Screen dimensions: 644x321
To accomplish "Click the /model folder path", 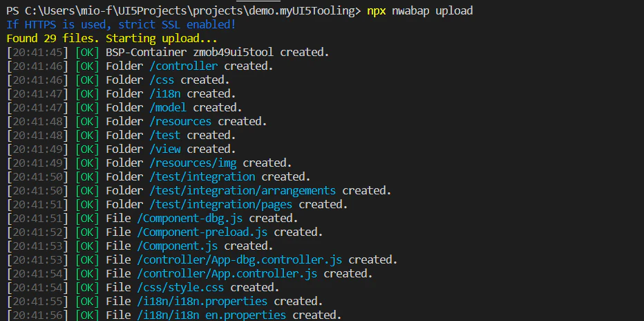I will [168, 108].
